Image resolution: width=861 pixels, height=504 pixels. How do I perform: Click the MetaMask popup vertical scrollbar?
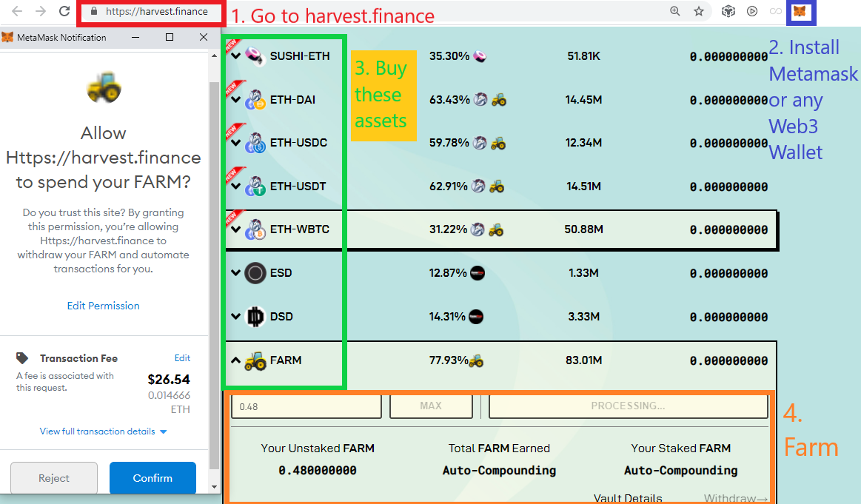[214, 275]
